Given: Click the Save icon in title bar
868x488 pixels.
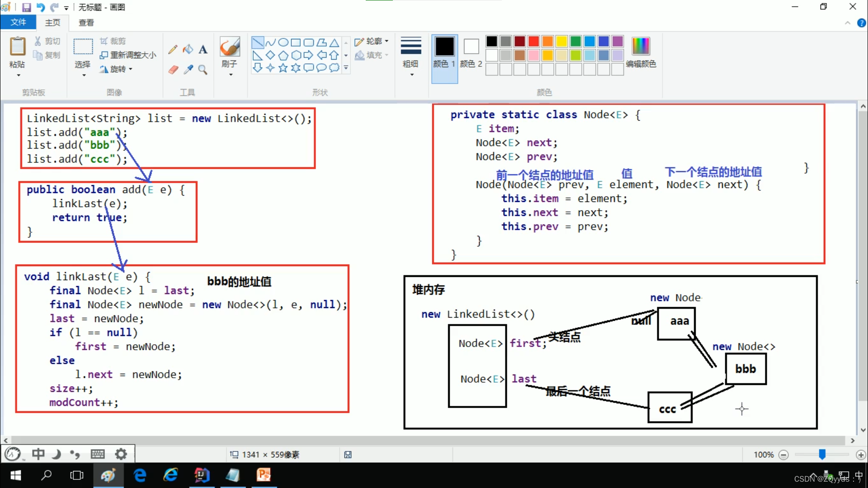Looking at the screenshot, I should 26,7.
